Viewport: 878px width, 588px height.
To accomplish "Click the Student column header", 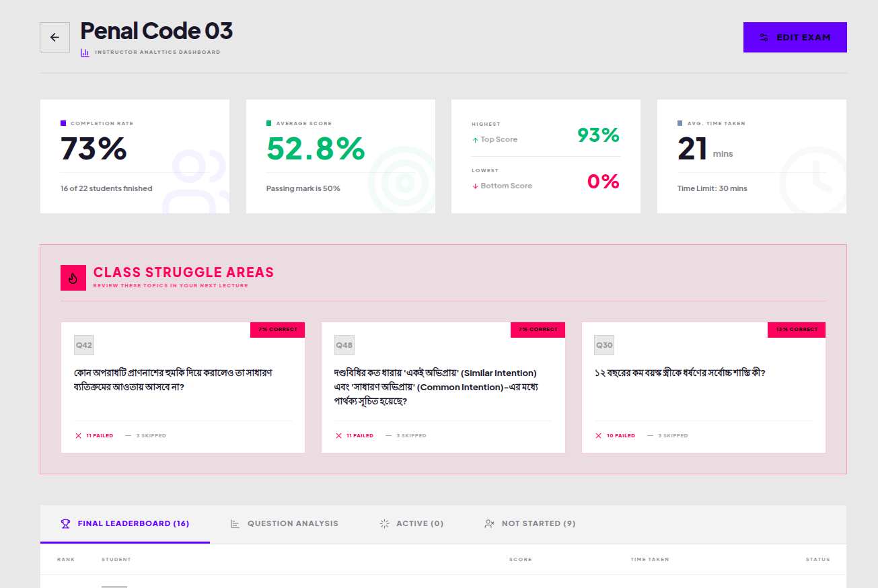I will (116, 560).
